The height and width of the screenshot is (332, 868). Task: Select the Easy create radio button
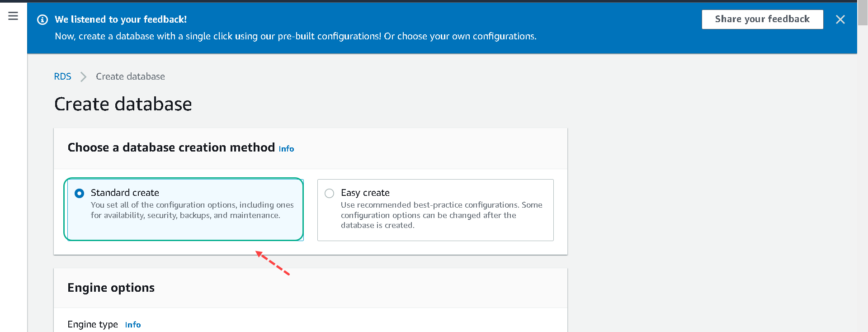[x=330, y=193]
